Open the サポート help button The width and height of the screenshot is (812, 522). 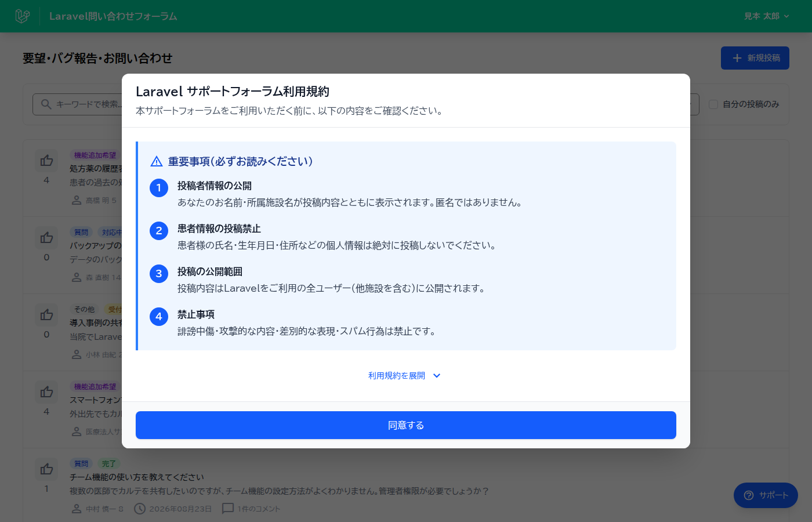click(766, 495)
